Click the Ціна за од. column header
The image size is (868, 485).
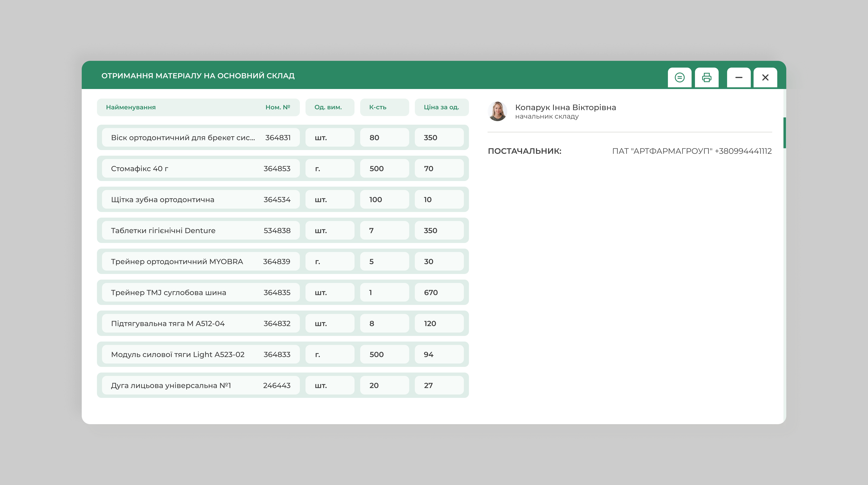441,107
